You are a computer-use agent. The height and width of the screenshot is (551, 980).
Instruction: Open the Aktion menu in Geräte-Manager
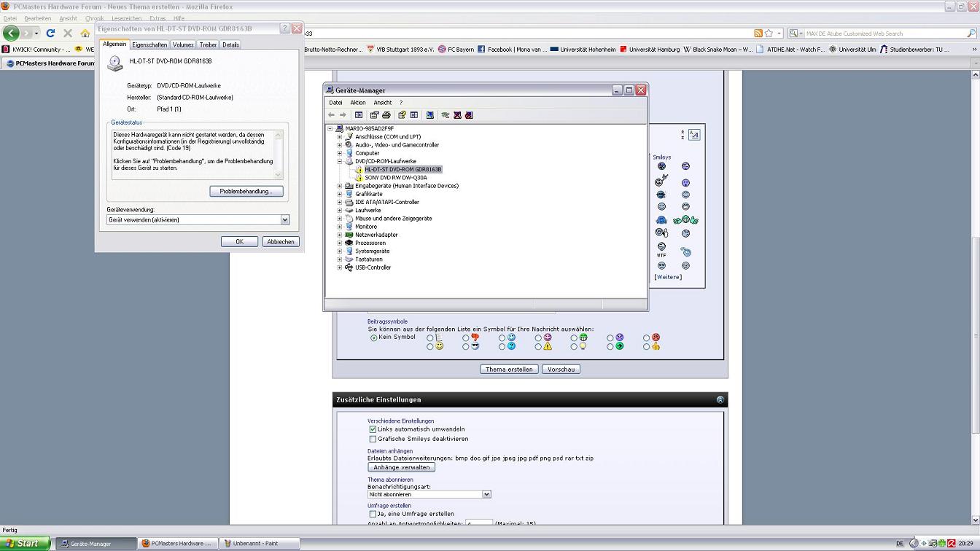click(x=357, y=103)
